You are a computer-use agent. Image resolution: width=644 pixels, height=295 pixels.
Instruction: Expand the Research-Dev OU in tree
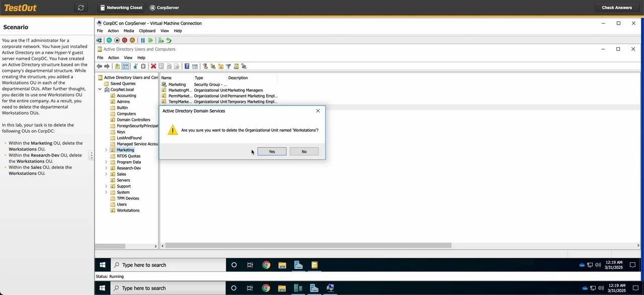(x=106, y=168)
